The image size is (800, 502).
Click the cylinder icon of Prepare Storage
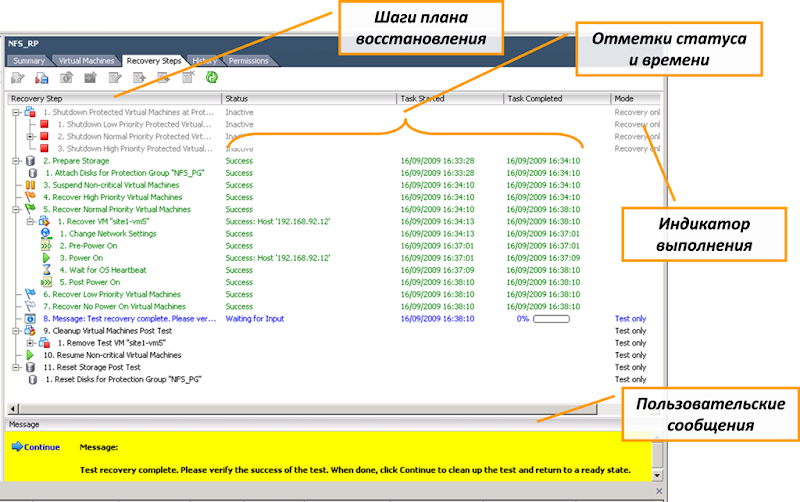point(30,161)
